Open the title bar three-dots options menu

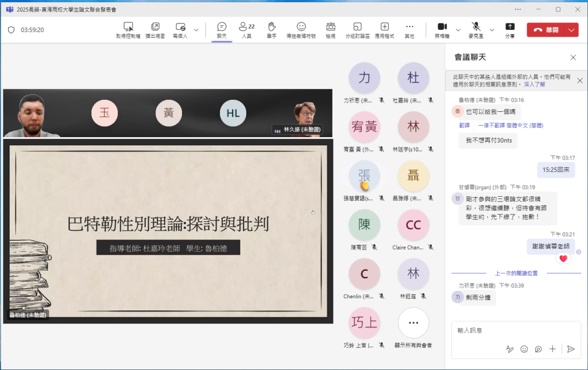point(518,9)
